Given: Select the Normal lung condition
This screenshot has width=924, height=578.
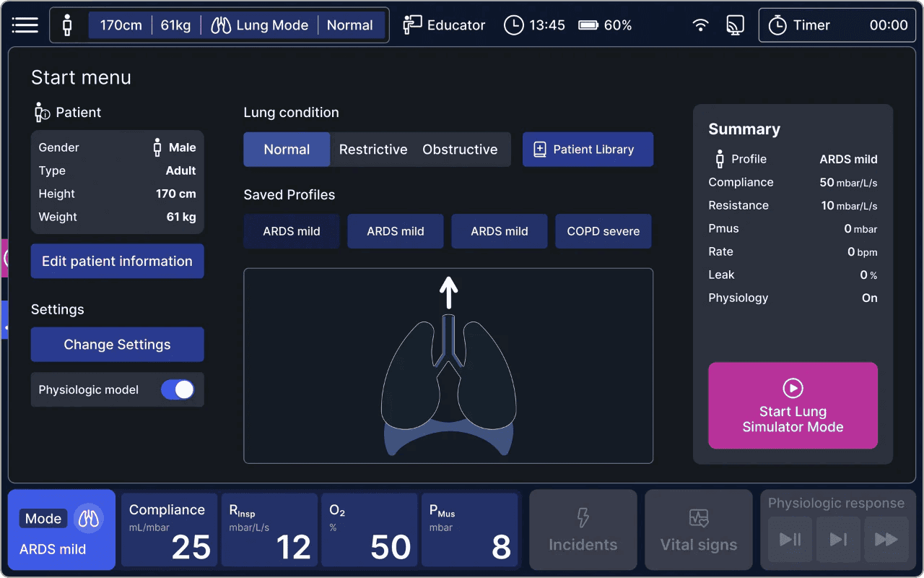Looking at the screenshot, I should [x=287, y=150].
